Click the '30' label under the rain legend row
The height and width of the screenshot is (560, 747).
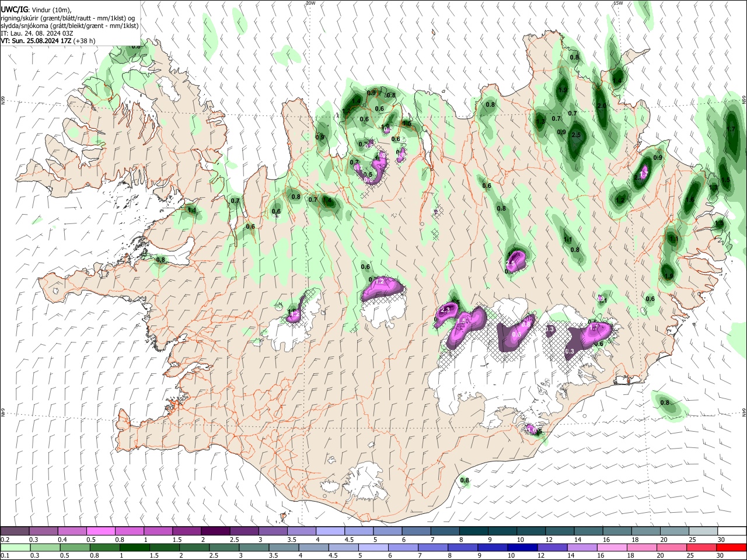point(721,556)
